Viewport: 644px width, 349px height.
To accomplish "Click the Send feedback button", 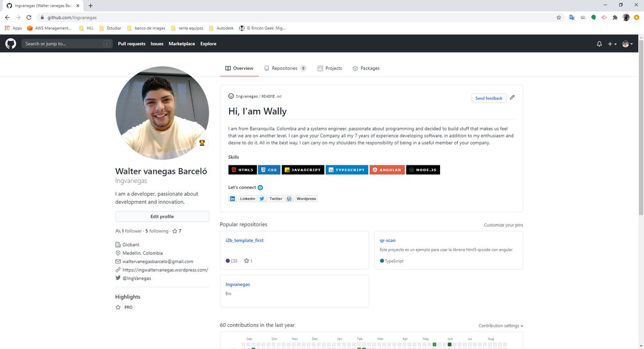I will [x=489, y=98].
